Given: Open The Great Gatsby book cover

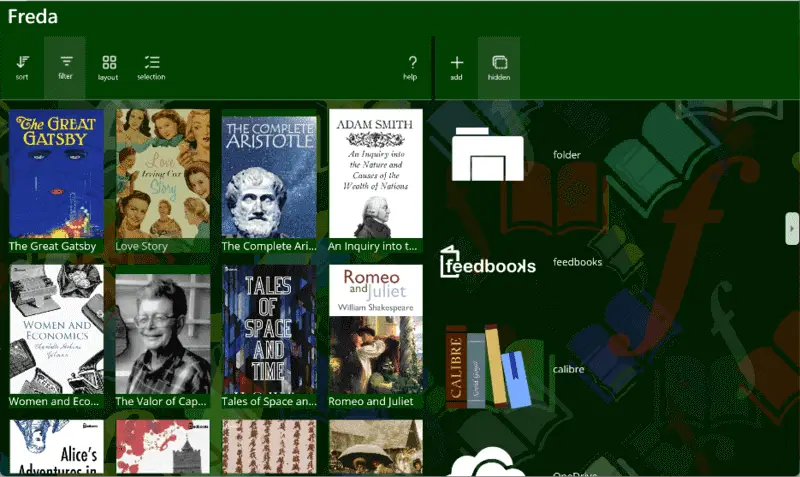Looking at the screenshot, I should click(56, 173).
